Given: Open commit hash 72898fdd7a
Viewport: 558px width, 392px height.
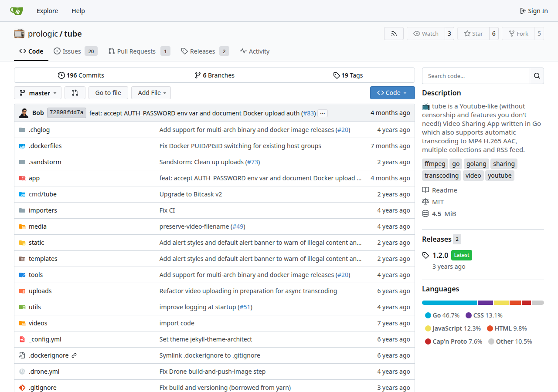Looking at the screenshot, I should click(x=67, y=113).
